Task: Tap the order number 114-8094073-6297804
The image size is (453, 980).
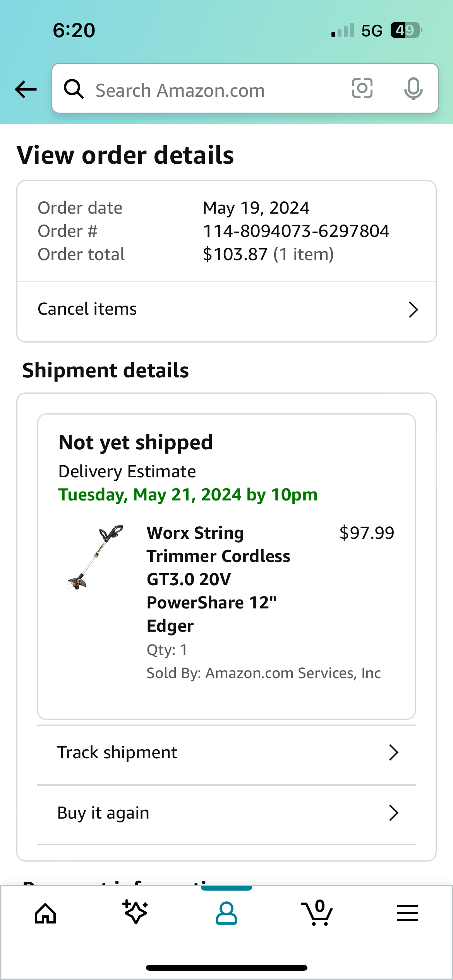Action: point(296,231)
